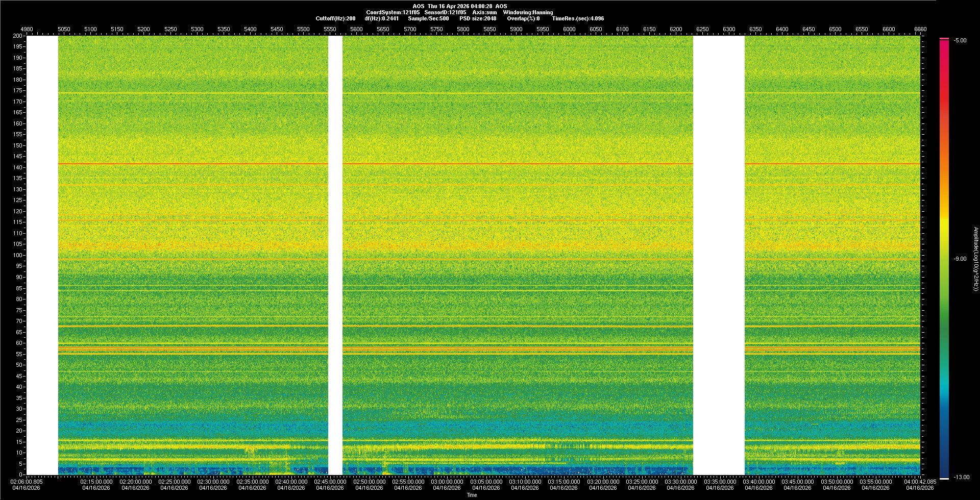The image size is (980, 500).
Task: Click the Cutoff(Hz):200 parameter text
Action: coord(335,18)
